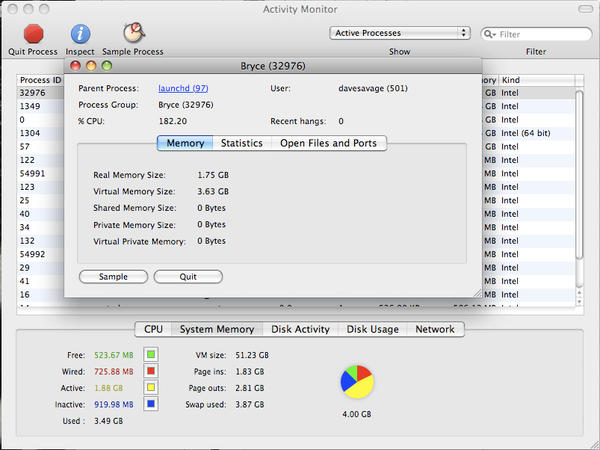Select process row 1304
Screen dimensions: 600x450
click(x=41, y=133)
